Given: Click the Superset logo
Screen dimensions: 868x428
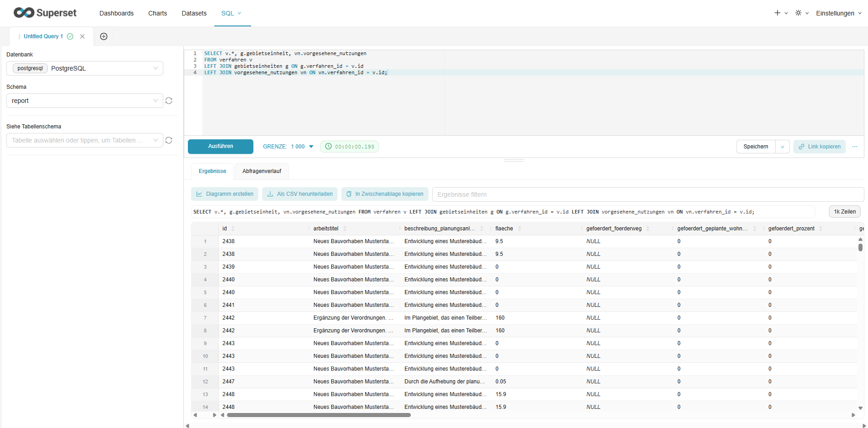Looking at the screenshot, I should click(45, 13).
